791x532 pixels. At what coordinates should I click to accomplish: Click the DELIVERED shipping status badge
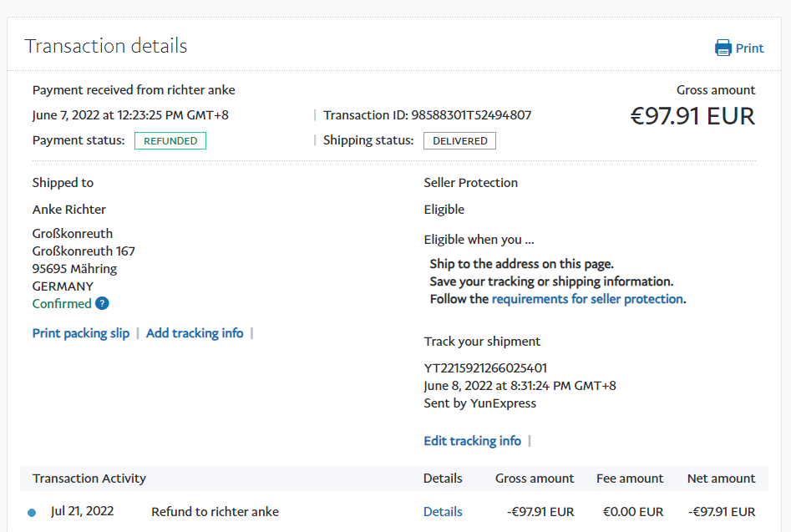[x=459, y=141]
